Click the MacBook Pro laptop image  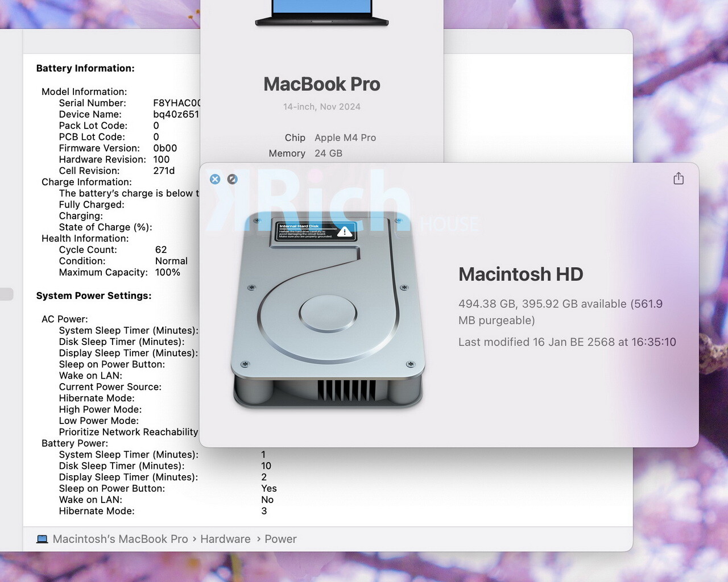322,14
